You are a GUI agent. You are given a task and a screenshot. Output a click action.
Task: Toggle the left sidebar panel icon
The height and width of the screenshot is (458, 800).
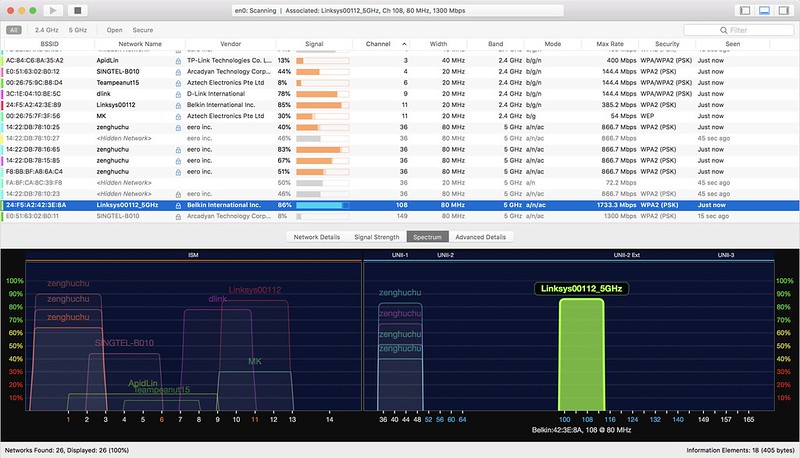point(745,10)
